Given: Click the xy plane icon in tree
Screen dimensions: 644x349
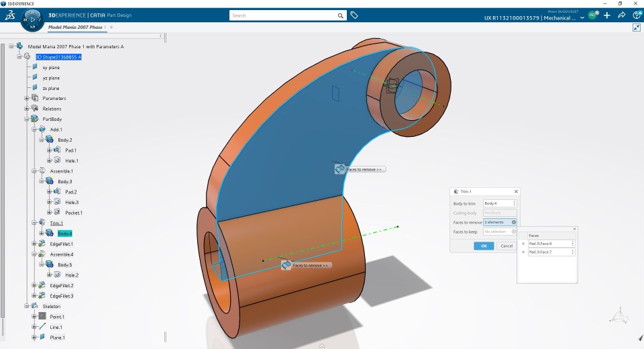Looking at the screenshot, I should pos(35,66).
